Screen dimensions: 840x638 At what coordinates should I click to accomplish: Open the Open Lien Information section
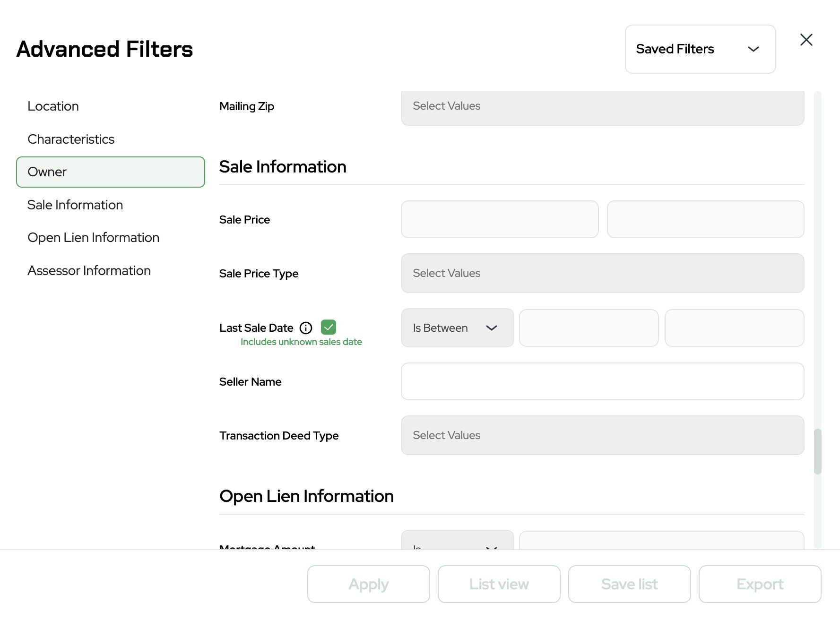[x=93, y=238]
